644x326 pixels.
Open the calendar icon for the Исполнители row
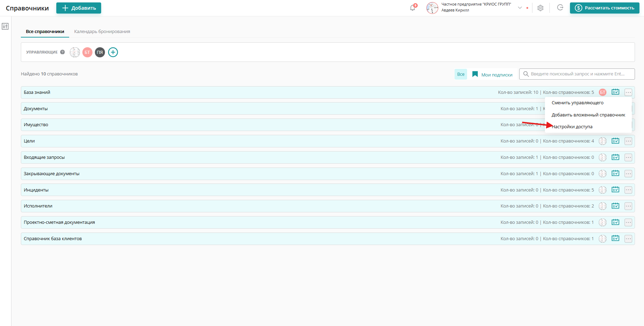click(x=616, y=206)
